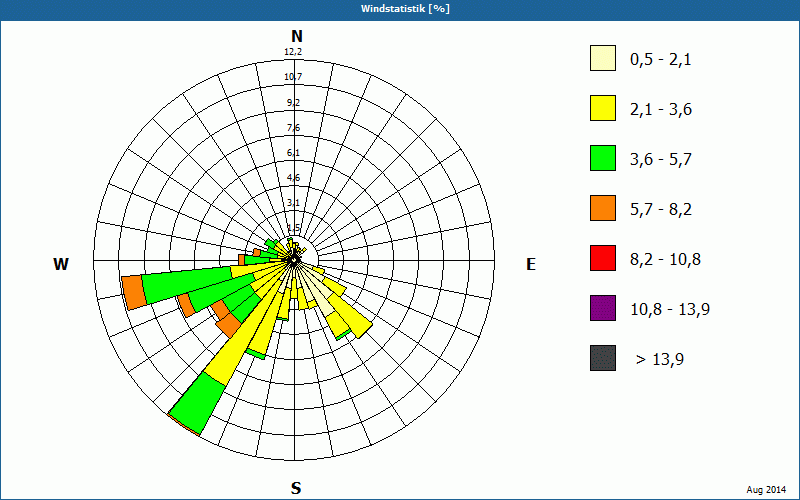Viewport: 800px width, 500px height.
Task: Click the legend label '2,1 - 3,6'
Action: (x=661, y=110)
